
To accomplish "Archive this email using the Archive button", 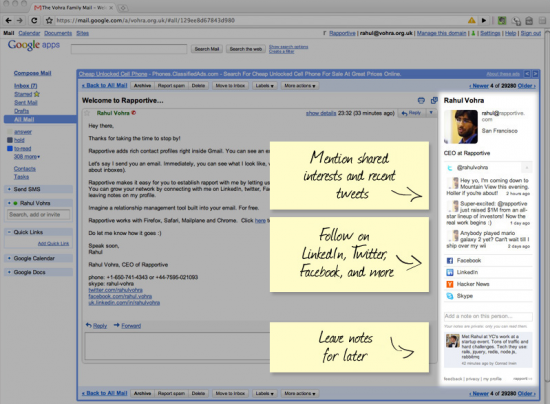I will [x=142, y=86].
